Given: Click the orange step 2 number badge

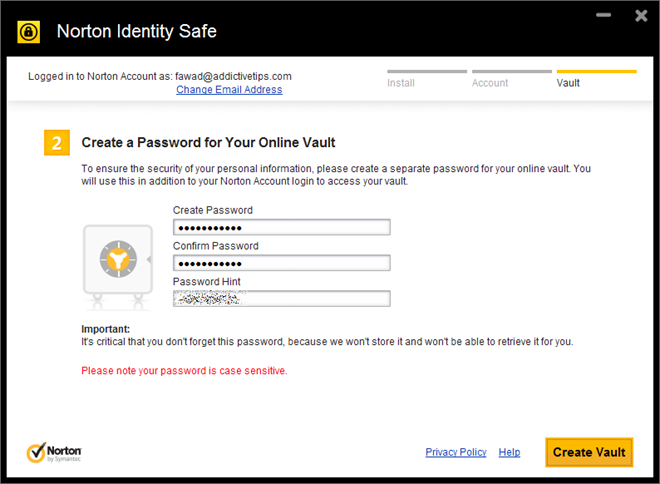Looking at the screenshot, I should pos(57,143).
